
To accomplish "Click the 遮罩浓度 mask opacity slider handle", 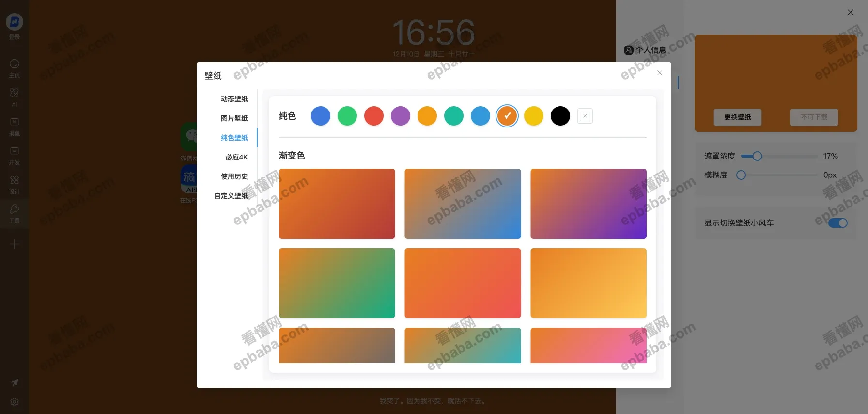I will [758, 156].
